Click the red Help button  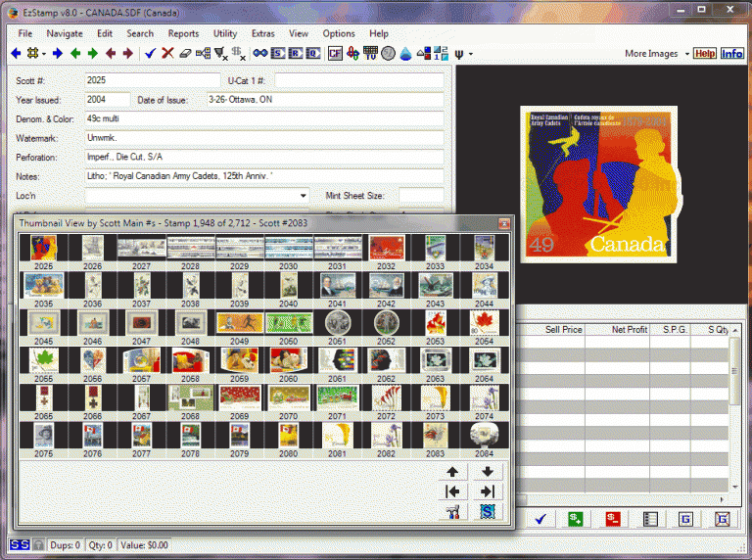click(x=705, y=54)
